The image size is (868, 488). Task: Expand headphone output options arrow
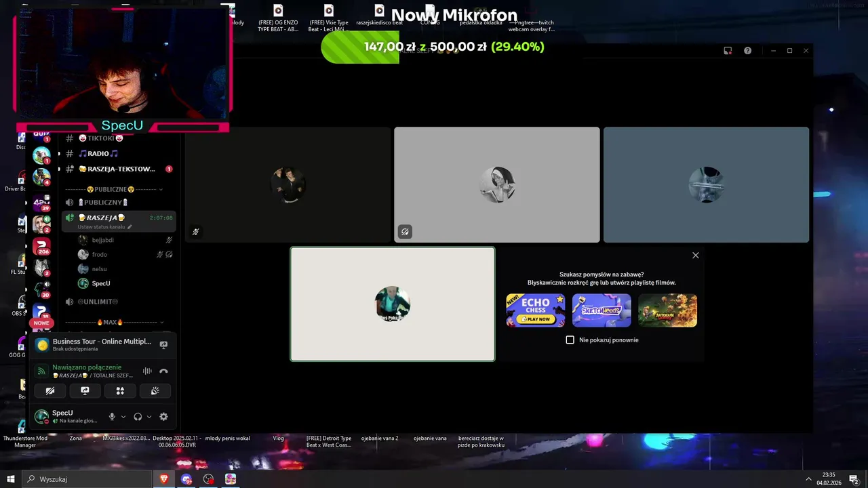[149, 417]
